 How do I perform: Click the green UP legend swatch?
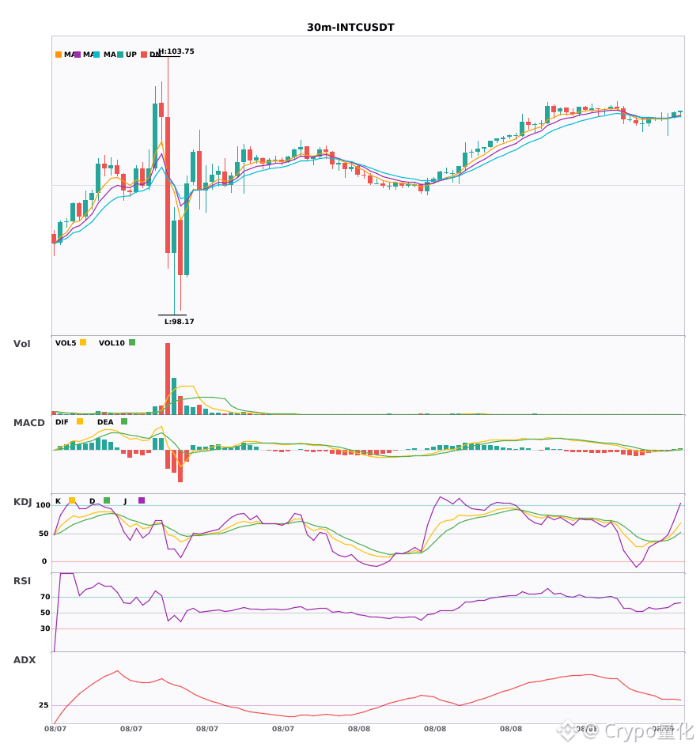(x=120, y=55)
